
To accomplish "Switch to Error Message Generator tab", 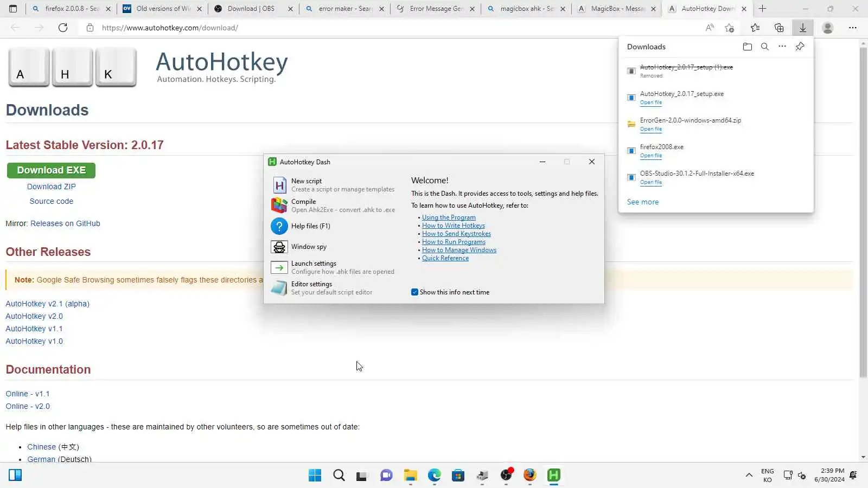I will (x=436, y=9).
